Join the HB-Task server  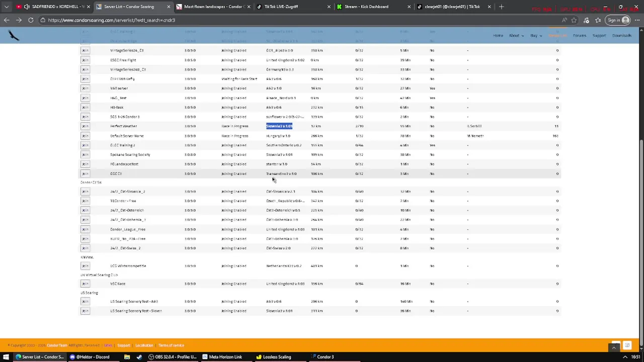coord(85,107)
